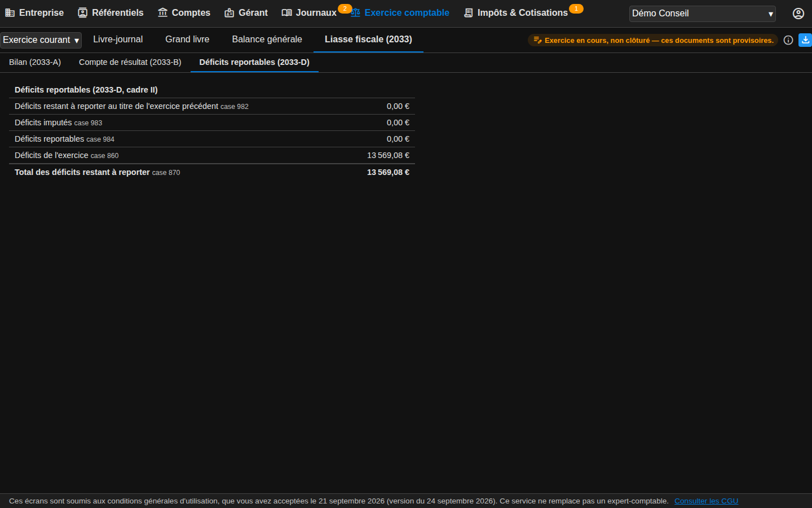812x508 pixels.
Task: Select the Déficits de l'exercice case 860 row
Action: pos(212,155)
